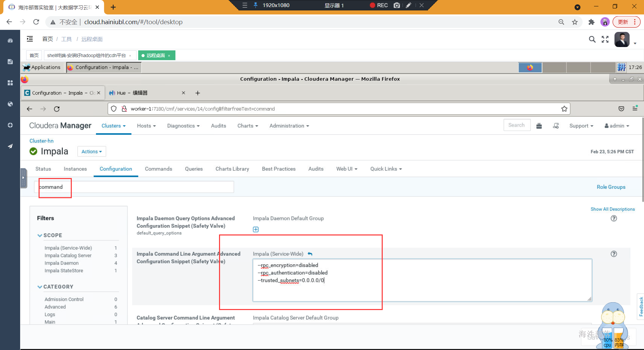Expand the Diagnostics dropdown

(x=183, y=126)
